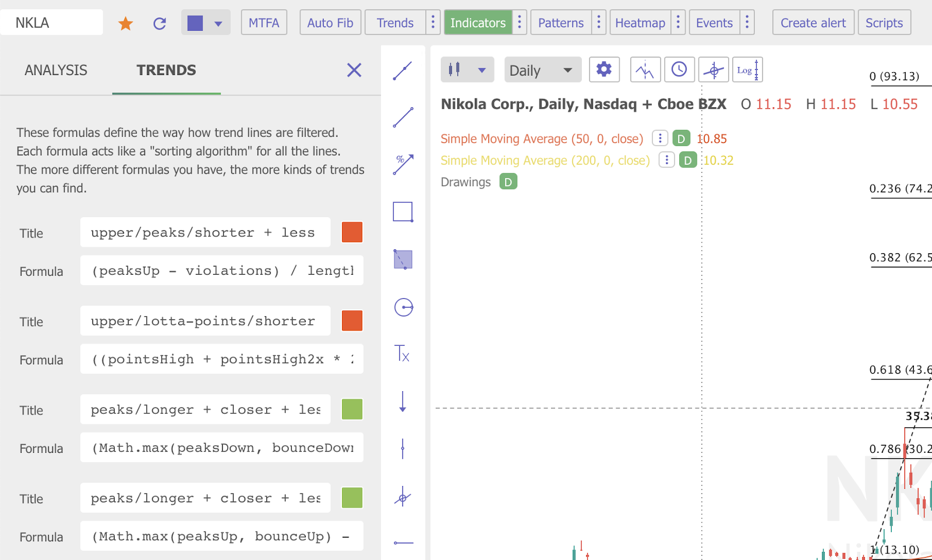Select the horizontal line drawing tool
Screen dimensions: 932x560
(x=403, y=543)
